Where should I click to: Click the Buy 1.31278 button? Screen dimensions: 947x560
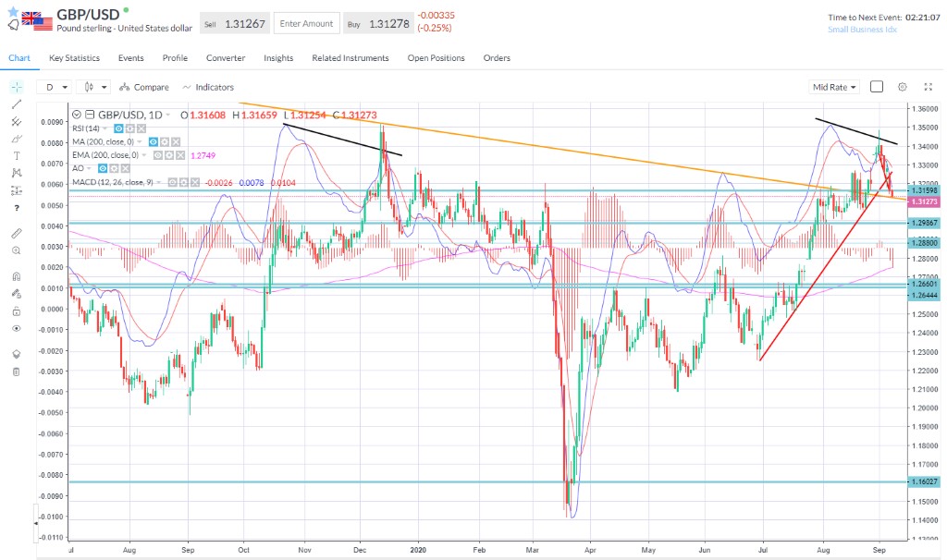tap(378, 23)
